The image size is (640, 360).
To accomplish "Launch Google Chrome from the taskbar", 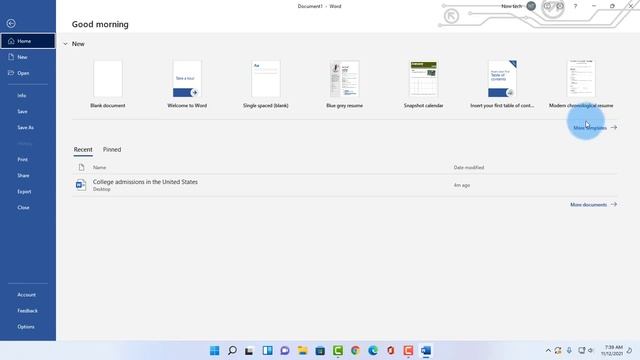I will 356,351.
